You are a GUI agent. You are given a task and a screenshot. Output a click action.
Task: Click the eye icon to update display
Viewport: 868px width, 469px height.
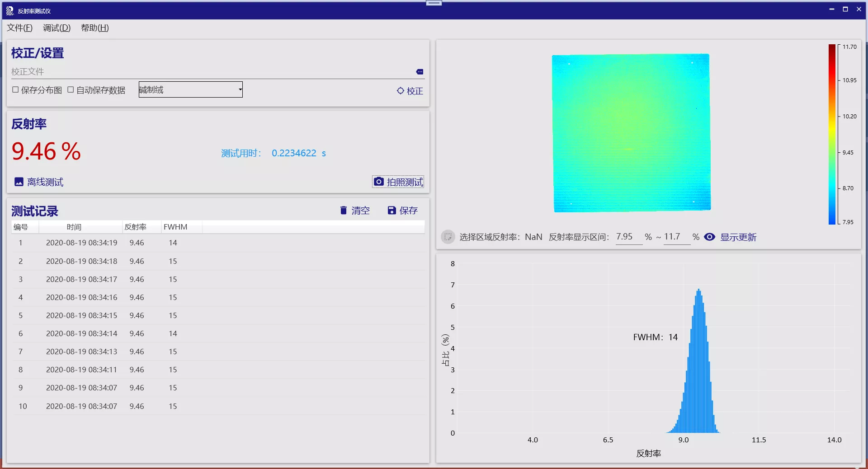[x=710, y=237]
